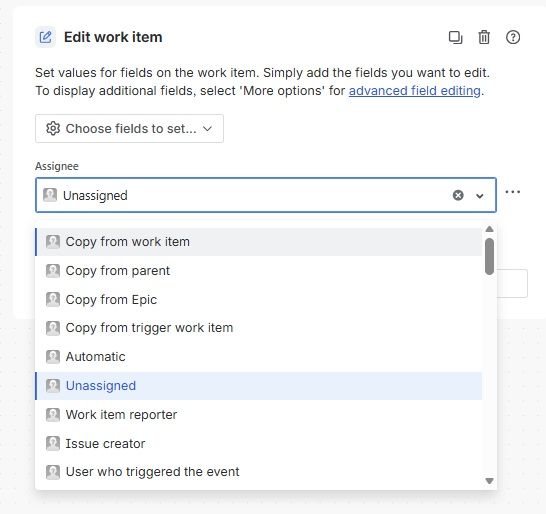Open the Assignee more options ellipsis
Screen dimensions: 546x514
coord(513,192)
